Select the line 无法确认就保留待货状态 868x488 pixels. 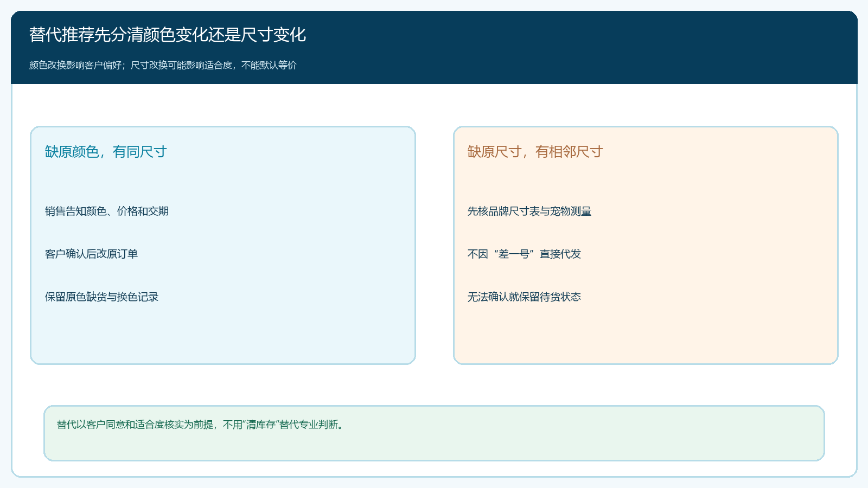(524, 297)
